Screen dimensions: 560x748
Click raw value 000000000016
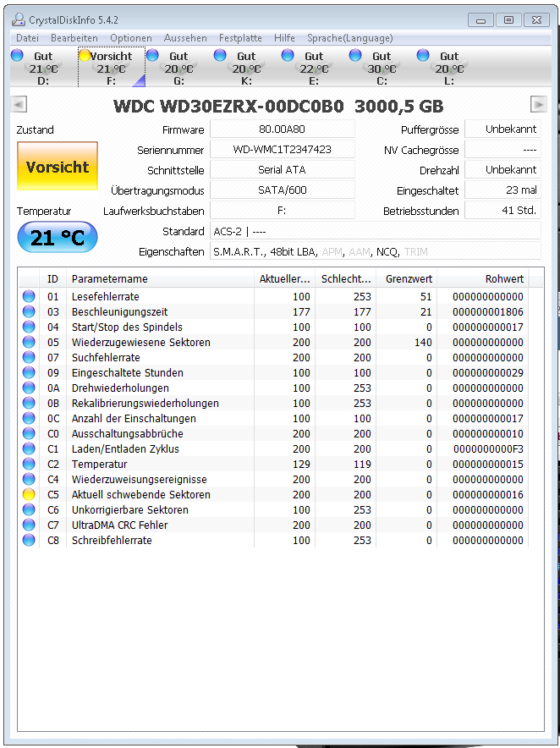point(488,495)
